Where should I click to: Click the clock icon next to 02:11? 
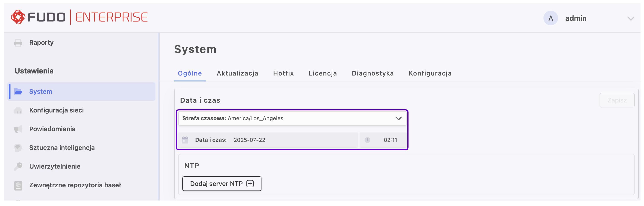coord(367,140)
